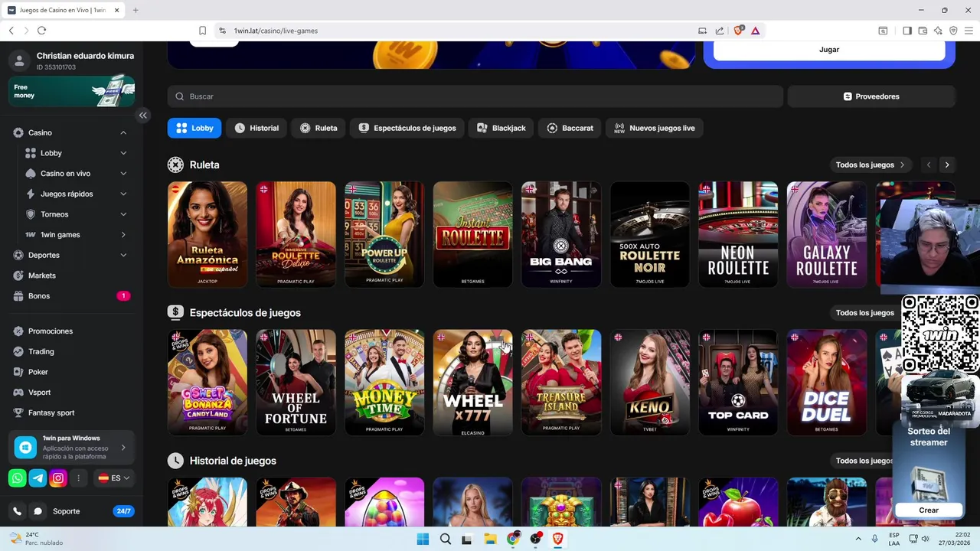The image size is (980, 551).
Task: Open Dice Duel game thumbnail
Action: (x=827, y=383)
